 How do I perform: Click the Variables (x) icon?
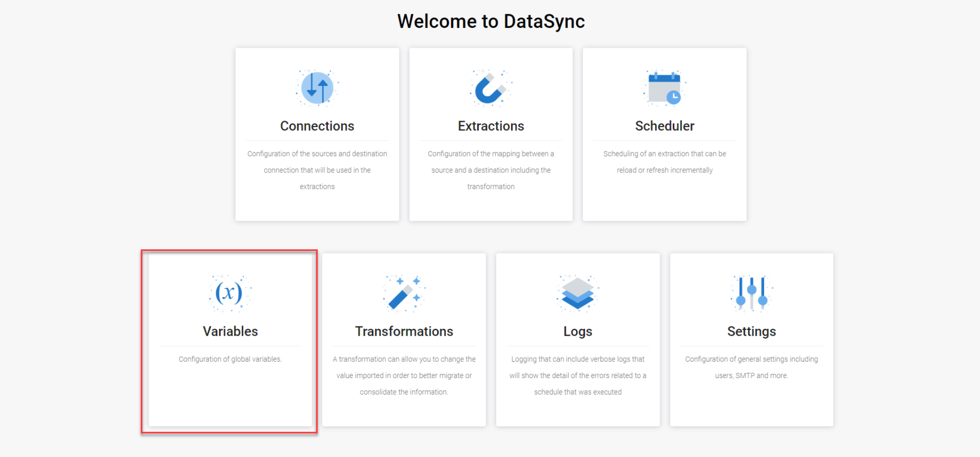[x=230, y=293]
